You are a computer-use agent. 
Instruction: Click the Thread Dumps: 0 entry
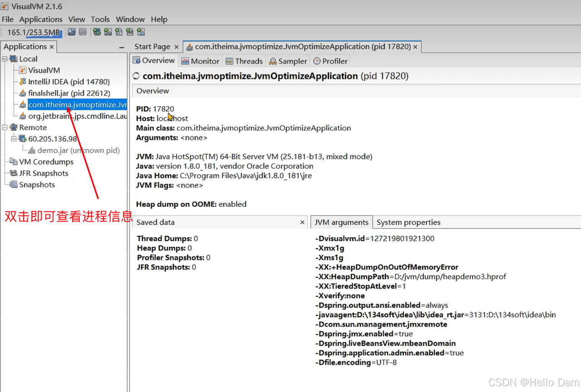[x=167, y=239]
